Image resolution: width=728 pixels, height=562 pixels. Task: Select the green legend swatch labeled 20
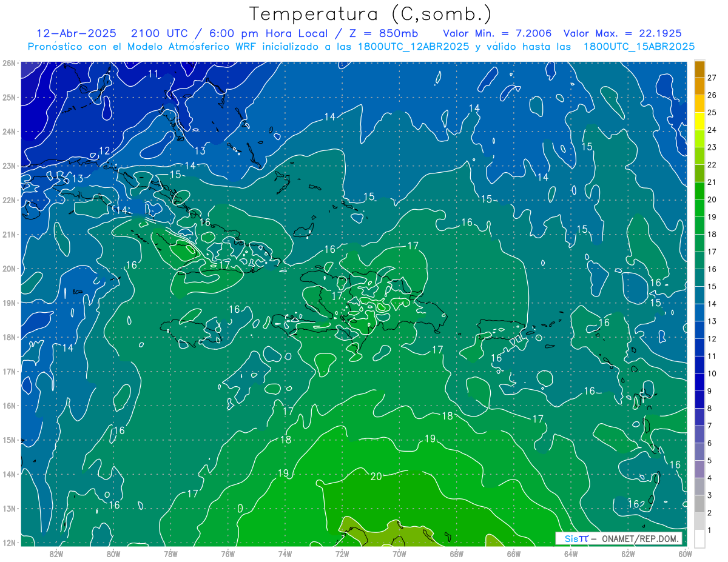click(x=699, y=191)
